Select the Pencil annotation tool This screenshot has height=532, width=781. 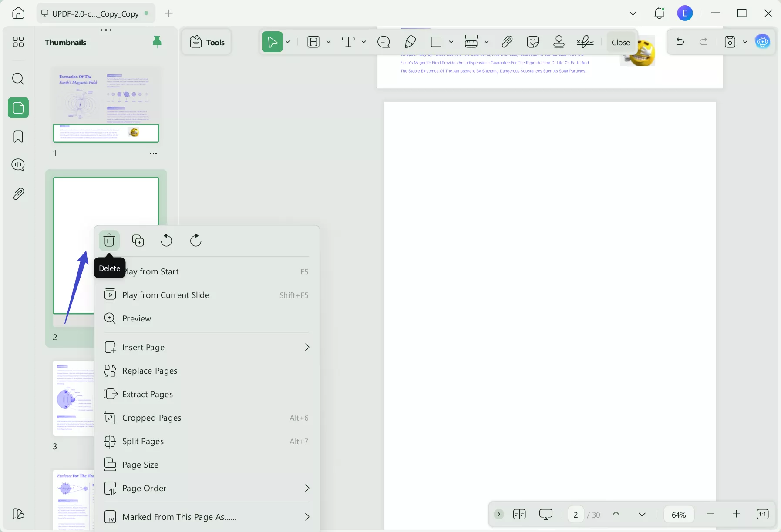(411, 42)
